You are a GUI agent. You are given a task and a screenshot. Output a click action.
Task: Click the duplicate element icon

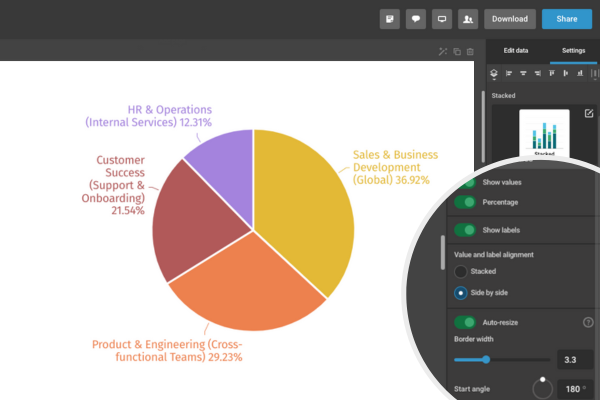[457, 51]
